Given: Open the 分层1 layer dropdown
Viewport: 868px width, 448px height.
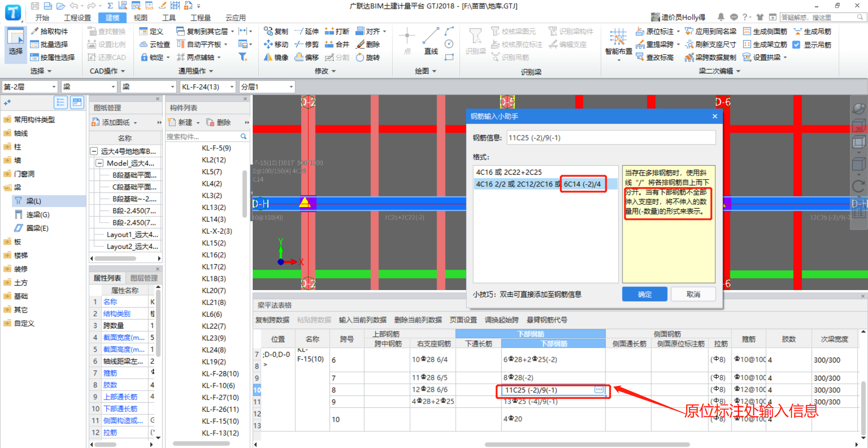Looking at the screenshot, I should click(267, 86).
